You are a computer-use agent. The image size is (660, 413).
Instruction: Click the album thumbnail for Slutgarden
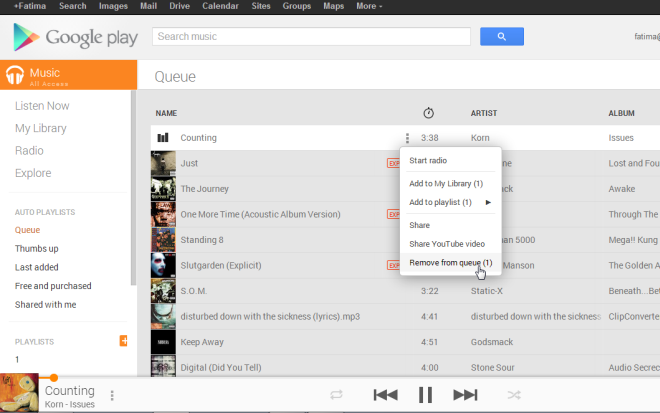tap(163, 266)
